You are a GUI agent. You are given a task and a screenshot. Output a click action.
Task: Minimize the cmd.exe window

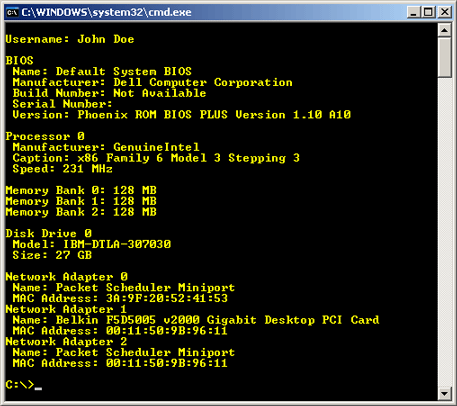pyautogui.click(x=414, y=12)
